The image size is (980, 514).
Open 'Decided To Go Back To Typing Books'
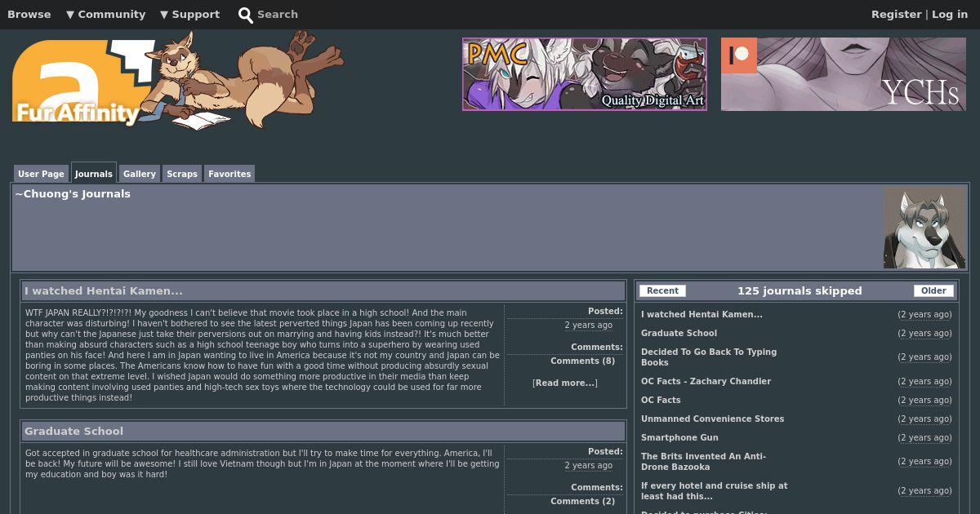pos(709,357)
